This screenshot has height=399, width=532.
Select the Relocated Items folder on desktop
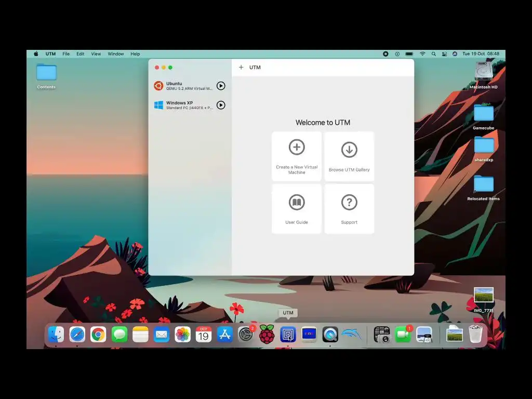click(x=484, y=188)
